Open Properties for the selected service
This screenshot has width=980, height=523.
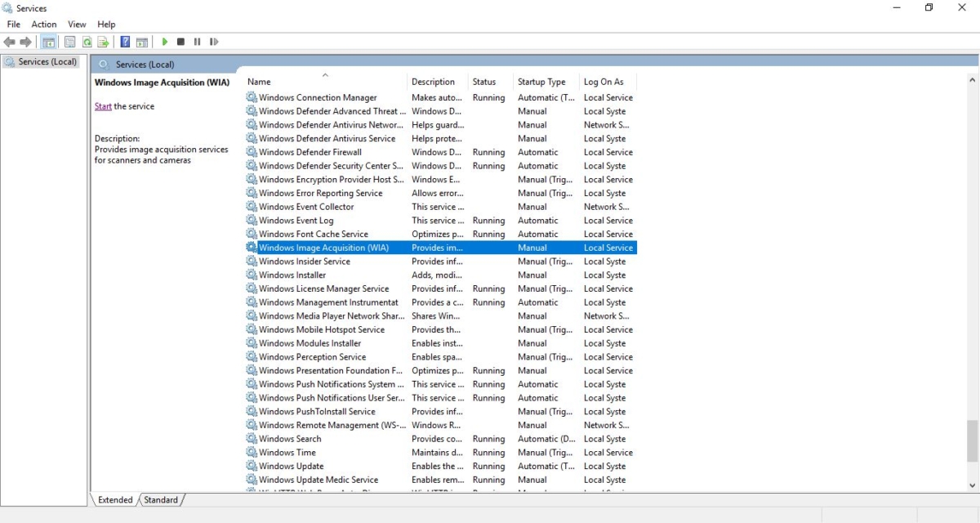click(69, 42)
